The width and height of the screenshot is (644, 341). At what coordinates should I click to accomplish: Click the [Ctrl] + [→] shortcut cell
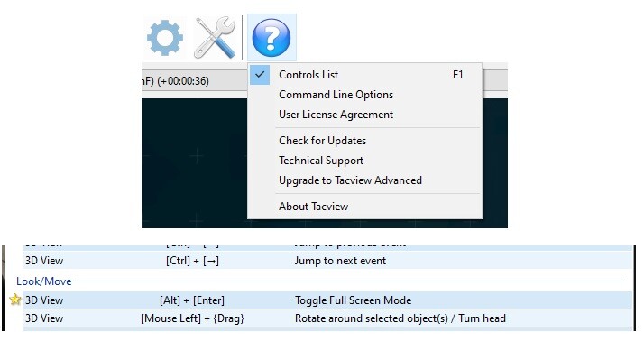coord(192,261)
